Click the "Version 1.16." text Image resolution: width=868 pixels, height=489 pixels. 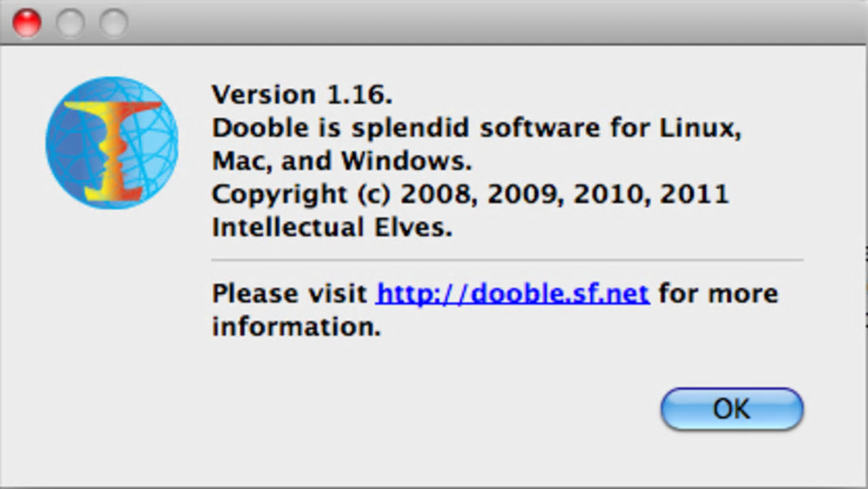[x=302, y=94]
